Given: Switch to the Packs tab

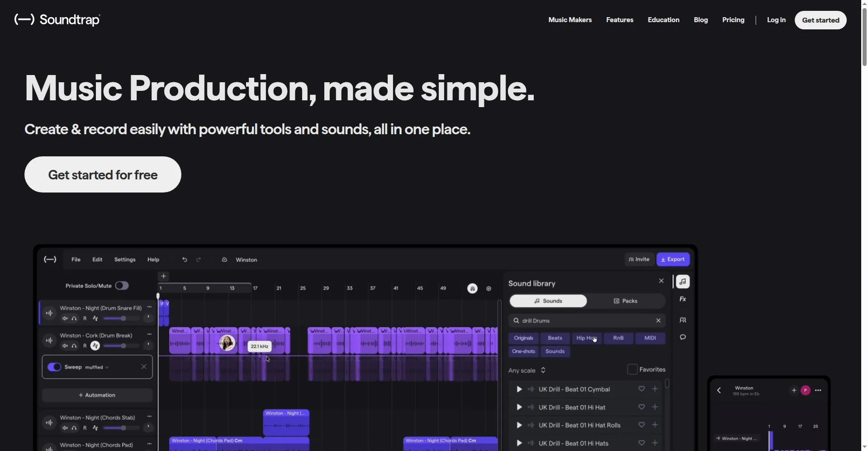Looking at the screenshot, I should click(626, 301).
